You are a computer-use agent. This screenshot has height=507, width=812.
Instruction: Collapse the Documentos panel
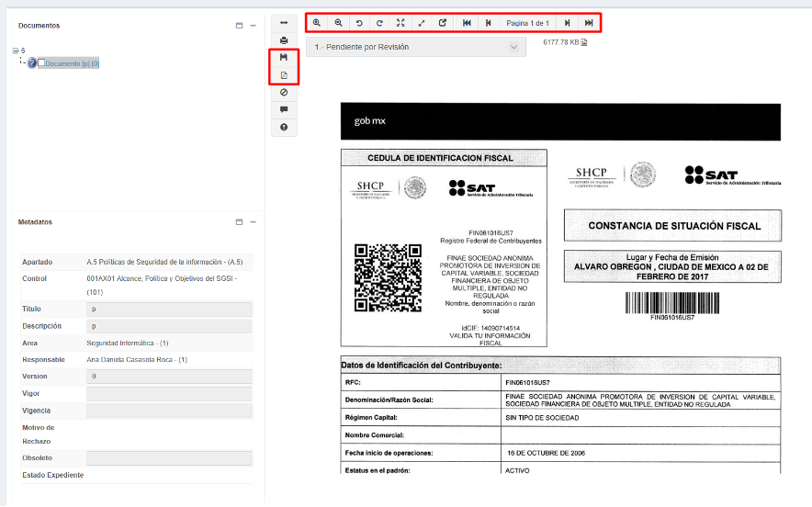253,26
